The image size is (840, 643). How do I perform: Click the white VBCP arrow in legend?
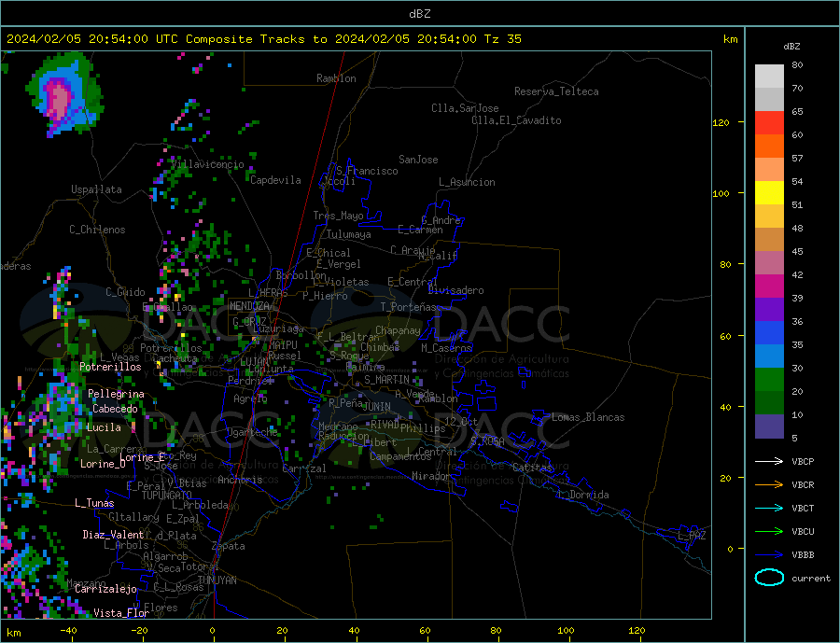point(770,461)
